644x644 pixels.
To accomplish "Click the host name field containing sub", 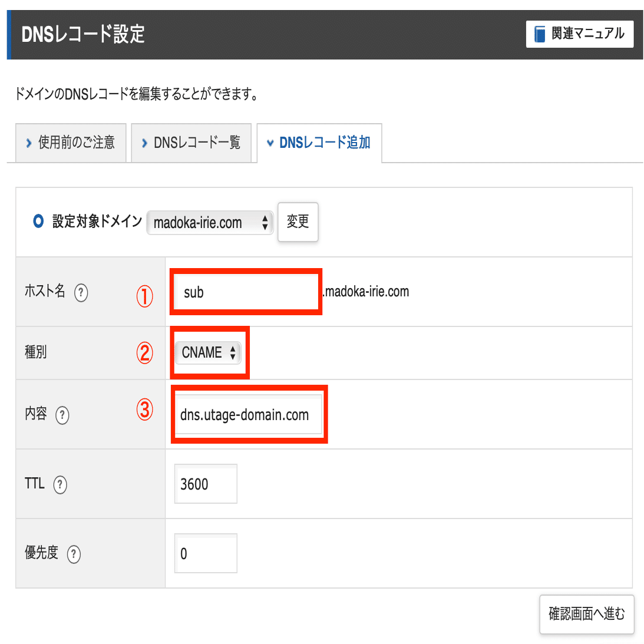I will tap(246, 292).
